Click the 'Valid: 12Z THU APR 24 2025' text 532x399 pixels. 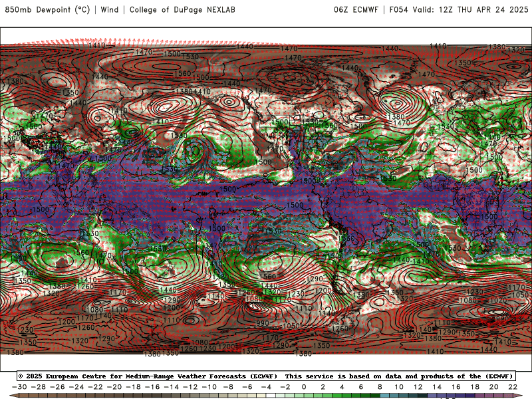(x=470, y=10)
